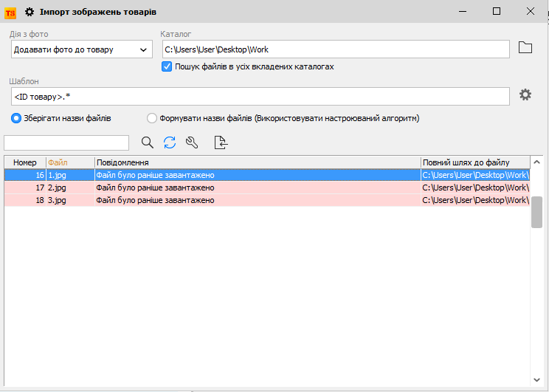Click scroll up arrow in table
549x392 pixels.
pyautogui.click(x=537, y=162)
